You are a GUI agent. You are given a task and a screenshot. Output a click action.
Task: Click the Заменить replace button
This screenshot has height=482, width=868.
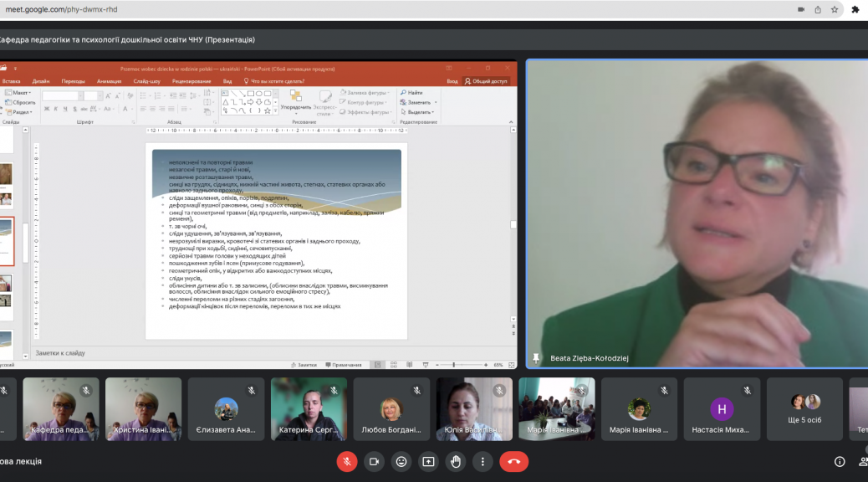click(418, 102)
